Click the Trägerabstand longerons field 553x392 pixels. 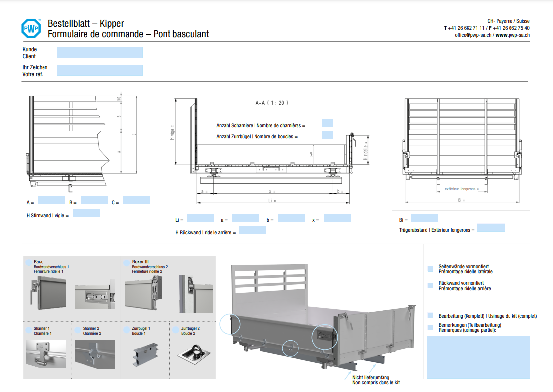coord(491,228)
